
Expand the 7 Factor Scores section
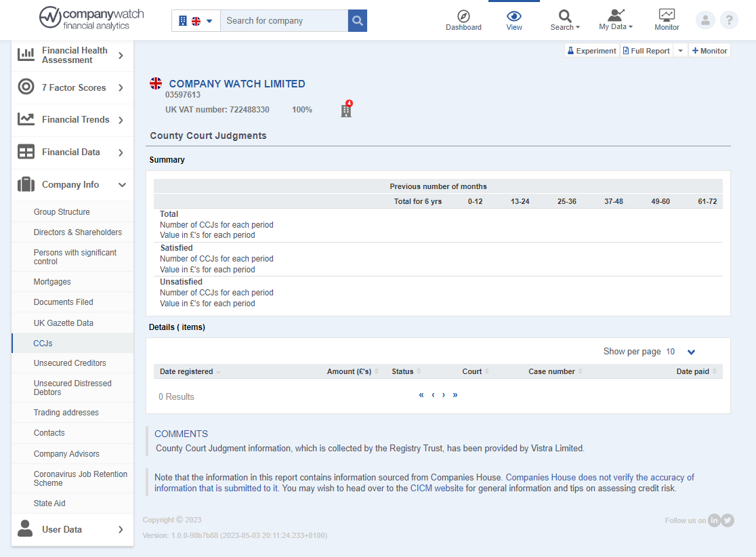(72, 88)
